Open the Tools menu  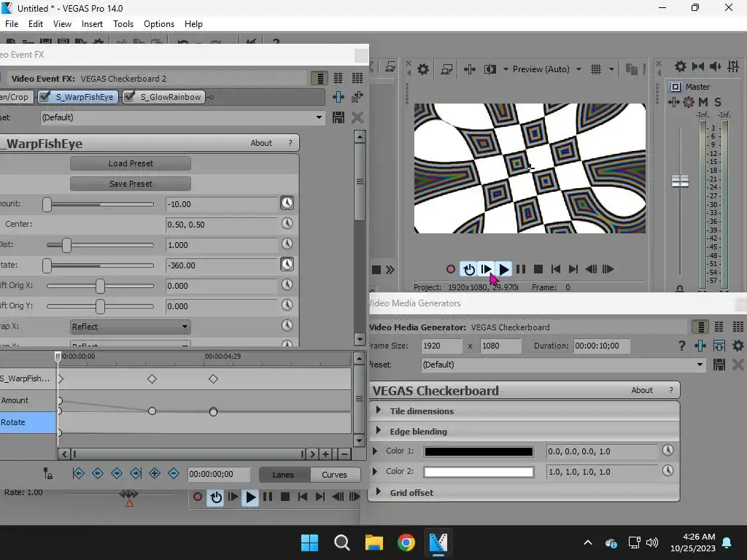pos(123,24)
